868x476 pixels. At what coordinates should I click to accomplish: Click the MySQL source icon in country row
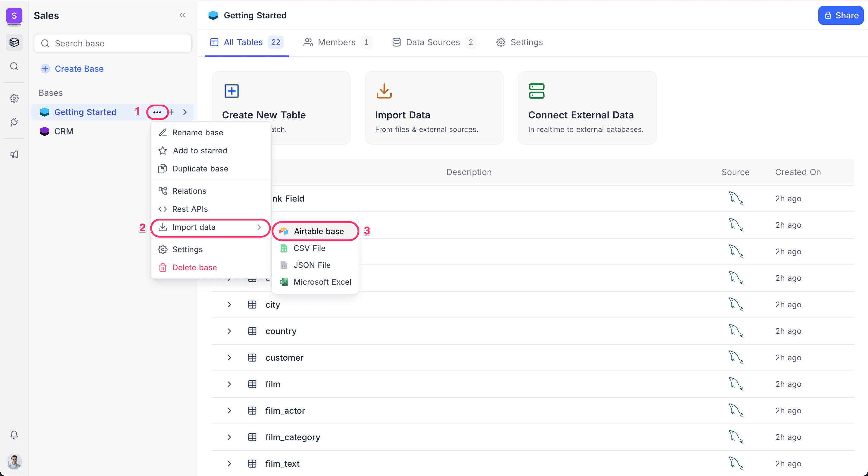pos(736,331)
